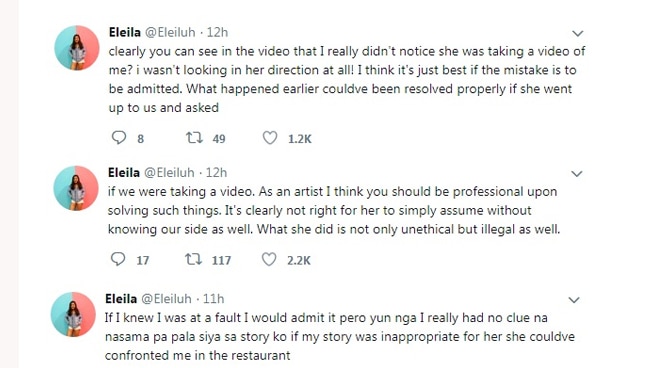The width and height of the screenshot is (660, 368).
Task: Reply to the tweet with 8 comments
Action: pos(119,138)
